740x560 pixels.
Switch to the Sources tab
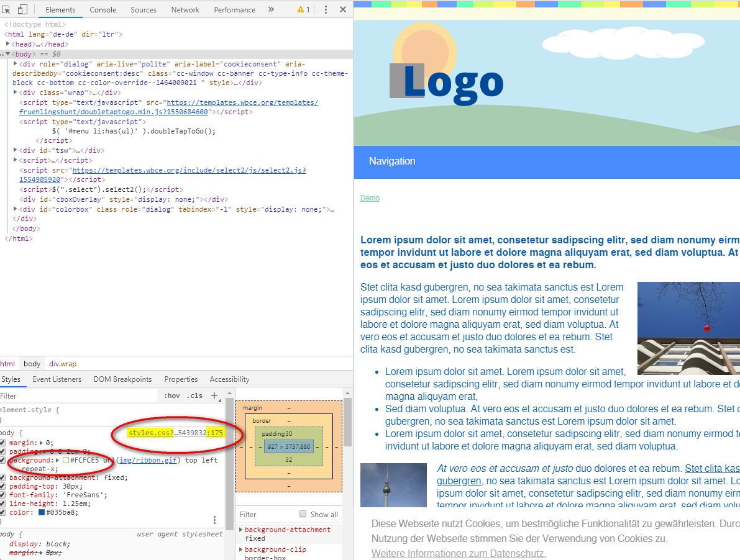coord(144,9)
